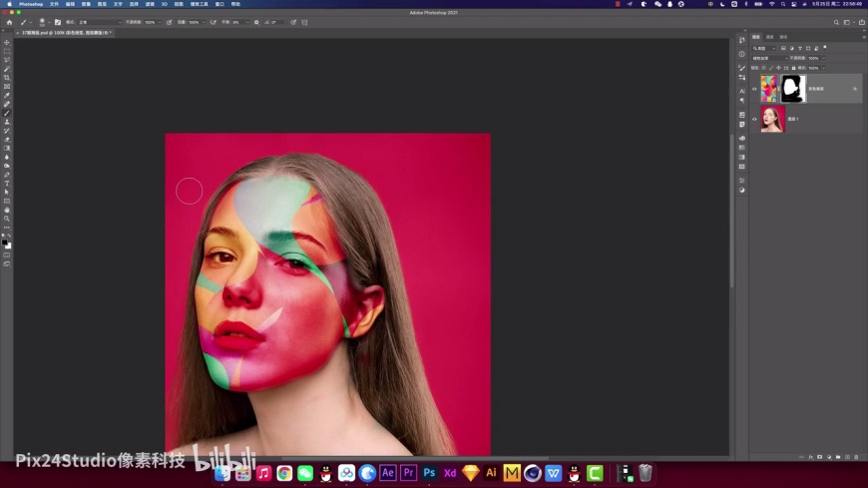868x488 pixels.
Task: Toggle visibility of the portrait photo layer
Action: 754,119
